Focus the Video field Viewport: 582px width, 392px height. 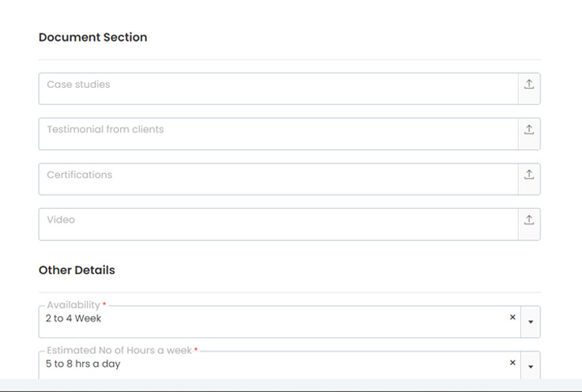[x=277, y=224]
